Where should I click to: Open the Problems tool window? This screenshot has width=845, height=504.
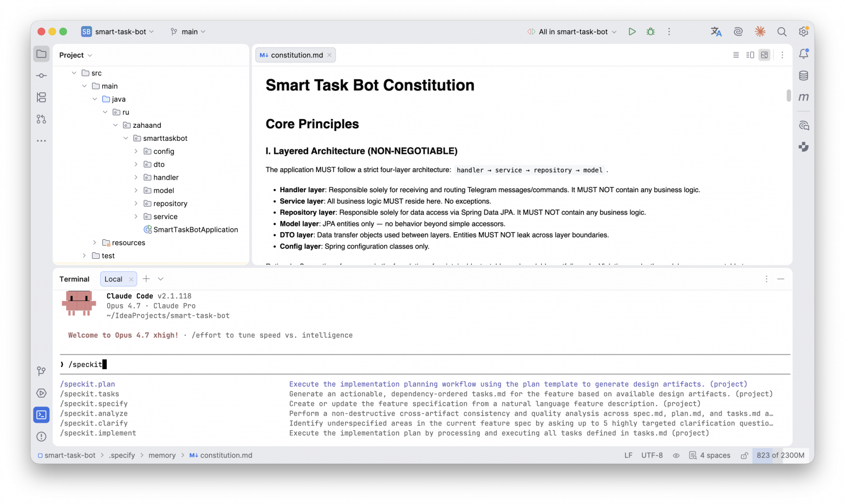(41, 436)
